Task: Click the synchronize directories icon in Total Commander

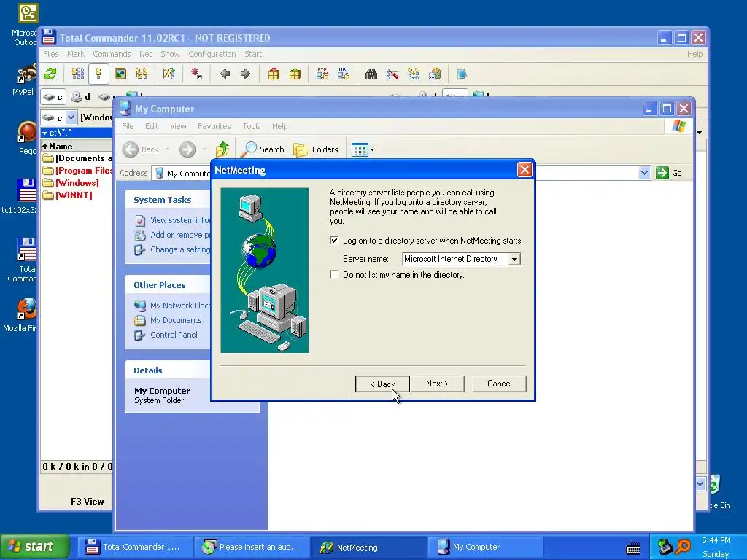Action: pyautogui.click(x=414, y=74)
